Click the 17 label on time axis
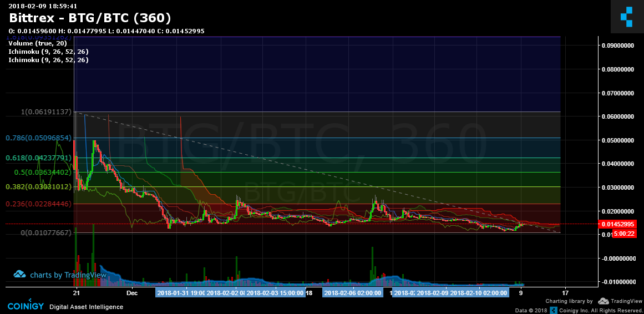 [x=566, y=293]
